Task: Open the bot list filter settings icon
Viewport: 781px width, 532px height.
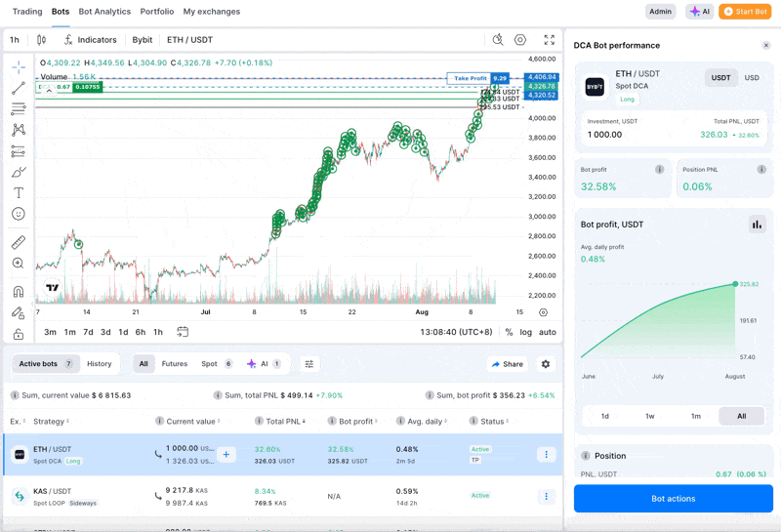Action: click(309, 364)
